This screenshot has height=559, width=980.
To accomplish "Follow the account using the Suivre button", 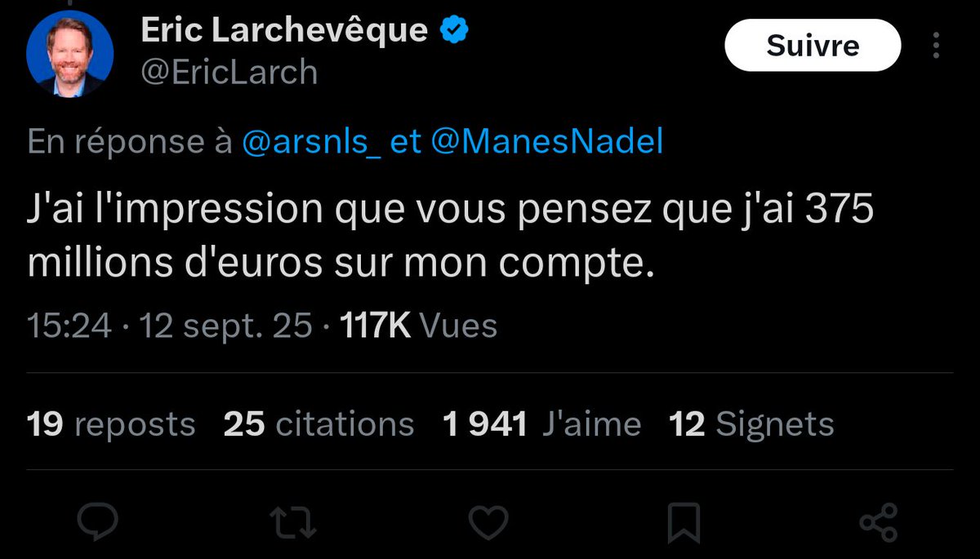I will pos(813,46).
